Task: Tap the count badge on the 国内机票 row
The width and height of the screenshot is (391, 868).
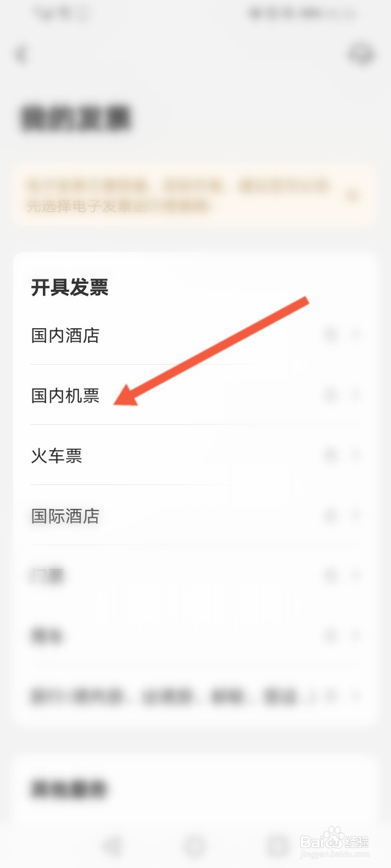Action: 331,395
